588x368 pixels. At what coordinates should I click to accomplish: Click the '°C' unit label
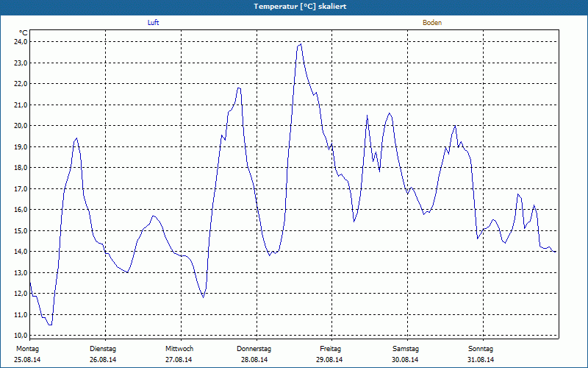tap(24, 33)
